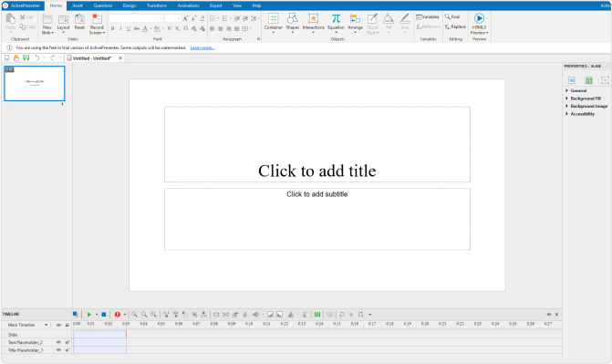Open the Insert ribbon tab
Screen dimensions: 612x364
pyautogui.click(x=78, y=5)
